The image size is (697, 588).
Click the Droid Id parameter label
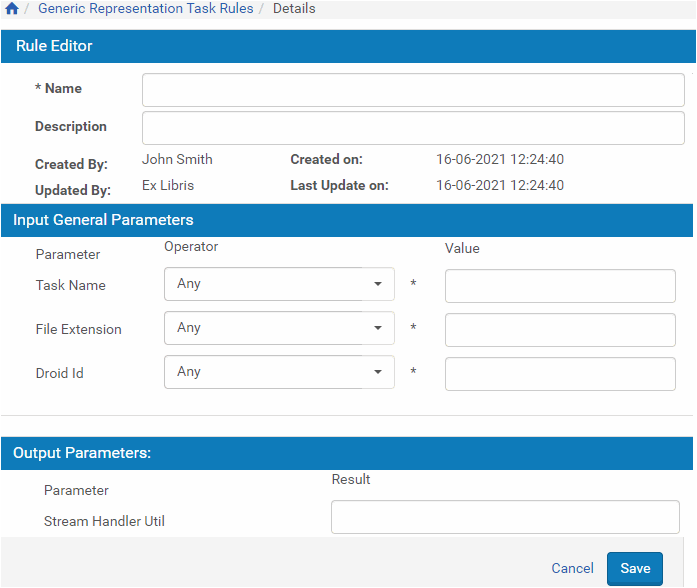point(59,373)
